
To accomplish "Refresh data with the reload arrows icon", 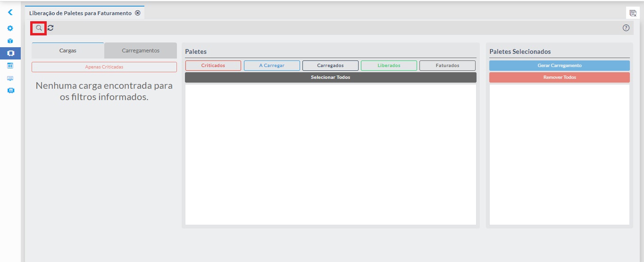I will [50, 28].
